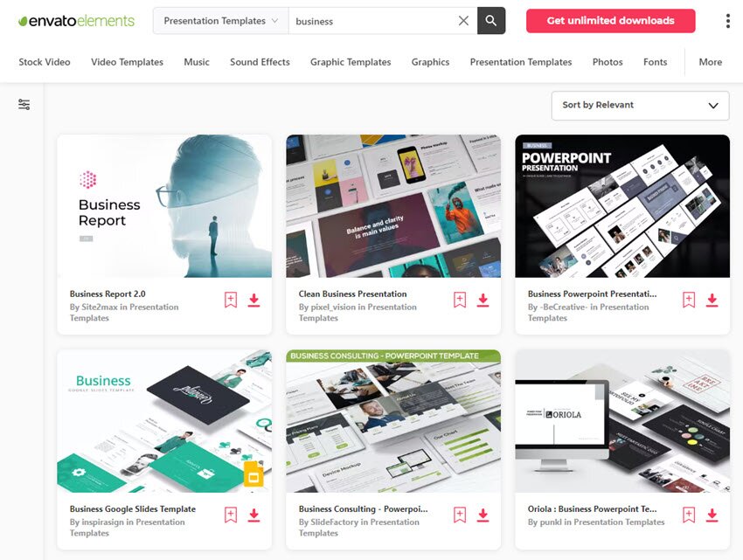This screenshot has height=560, width=743.
Task: Open the Sort by Relevant dropdown
Action: [x=640, y=105]
